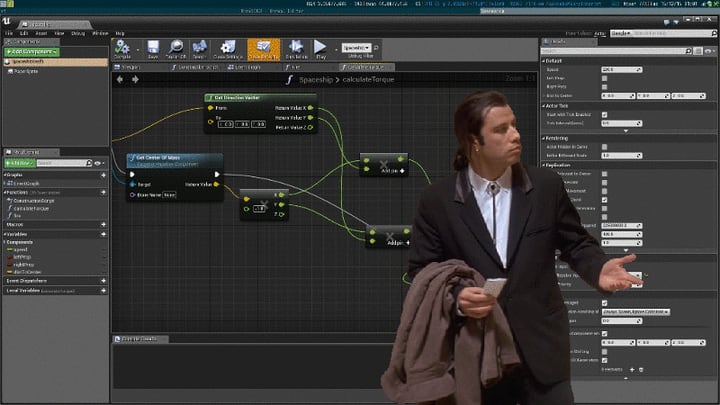Click the Compile toolbar icon
Screen dimensions: 720x405
[x=123, y=47]
